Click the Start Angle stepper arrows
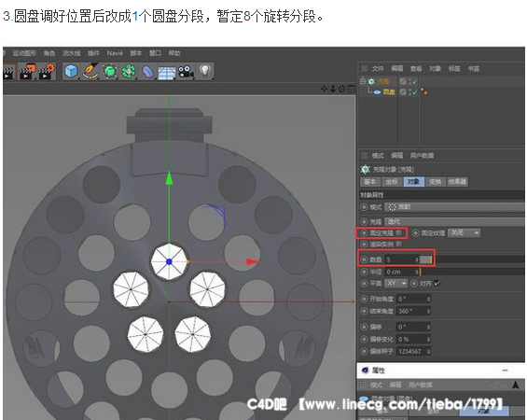Viewport: 527px width, 420px height. (428, 299)
